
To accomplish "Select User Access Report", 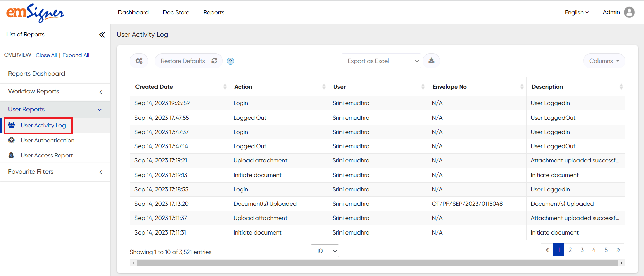I will 47,155.
